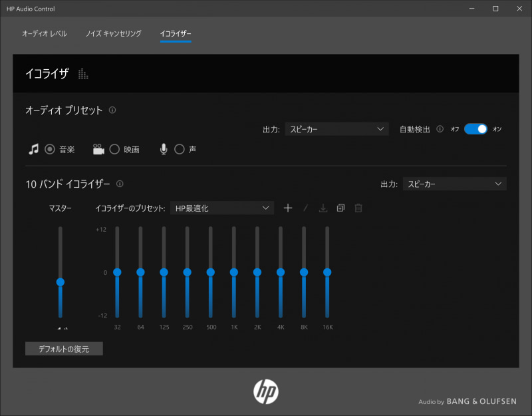Click the import preset download icon
Image resolution: width=532 pixels, height=416 pixels.
point(323,208)
